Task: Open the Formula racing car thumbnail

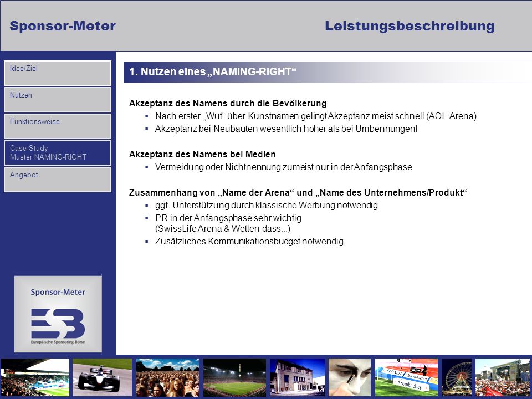Action: click(x=102, y=377)
